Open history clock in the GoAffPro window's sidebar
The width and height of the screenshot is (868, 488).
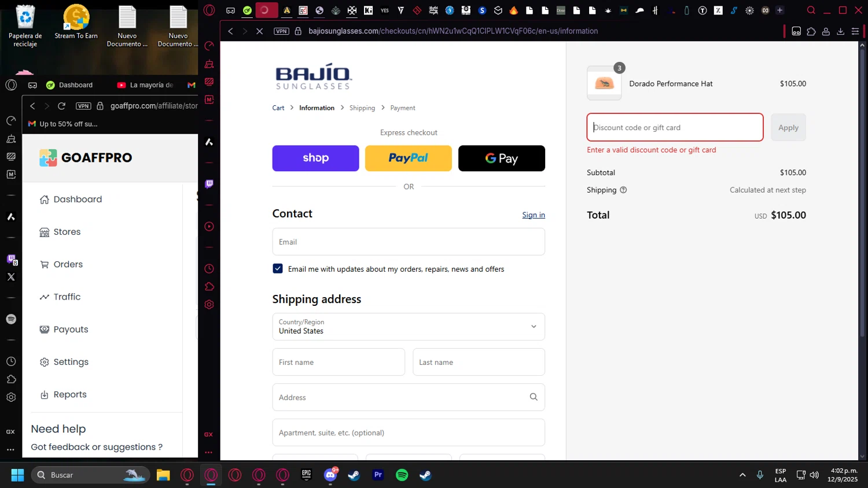click(x=11, y=361)
